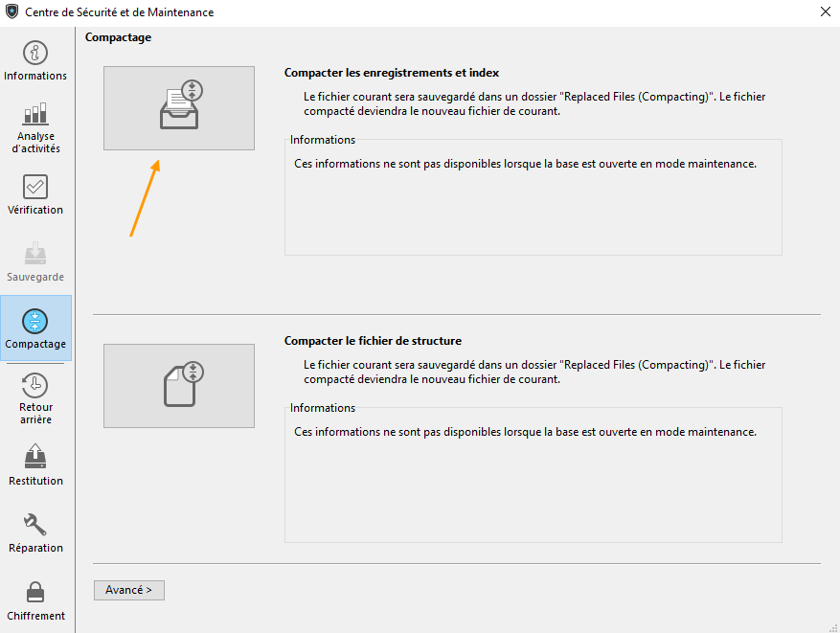This screenshot has width=840, height=633.
Task: Open Retour arrière clock icon
Action: (35, 385)
